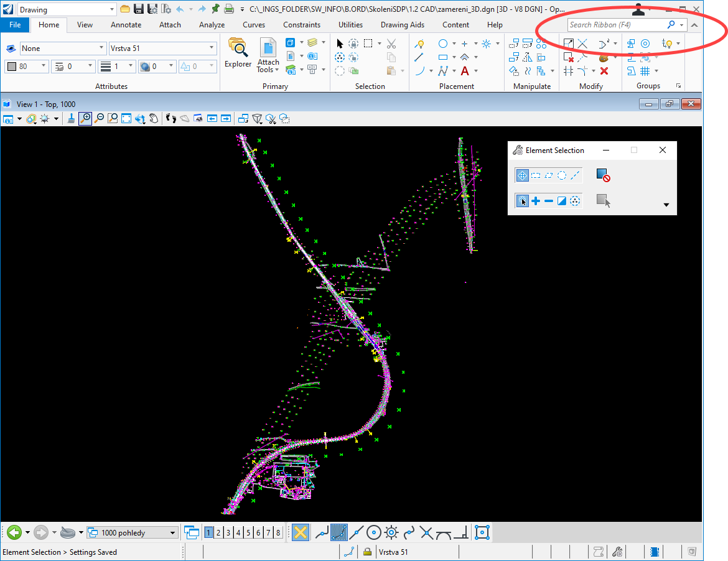Select Circle selection method in Element Selection
The height and width of the screenshot is (561, 728).
[x=562, y=175]
